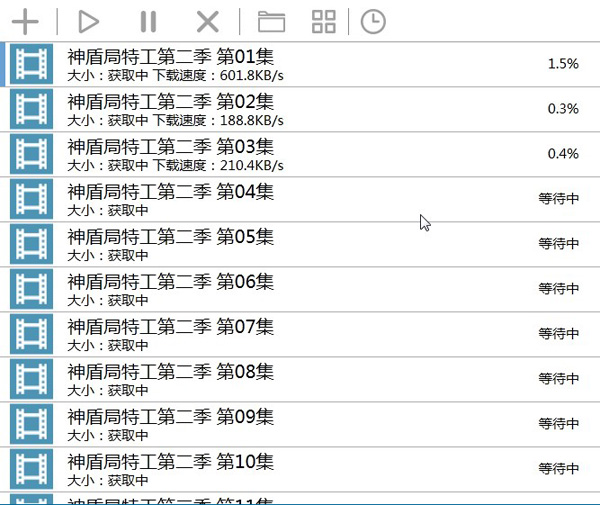
Task: Click 大小:获取中 under 第06集
Action: (108, 300)
